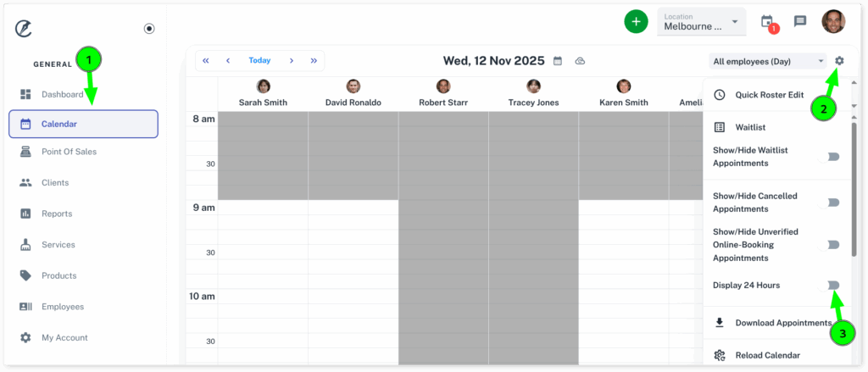Open date picker icon beside the date
This screenshot has height=372, width=868.
point(557,61)
